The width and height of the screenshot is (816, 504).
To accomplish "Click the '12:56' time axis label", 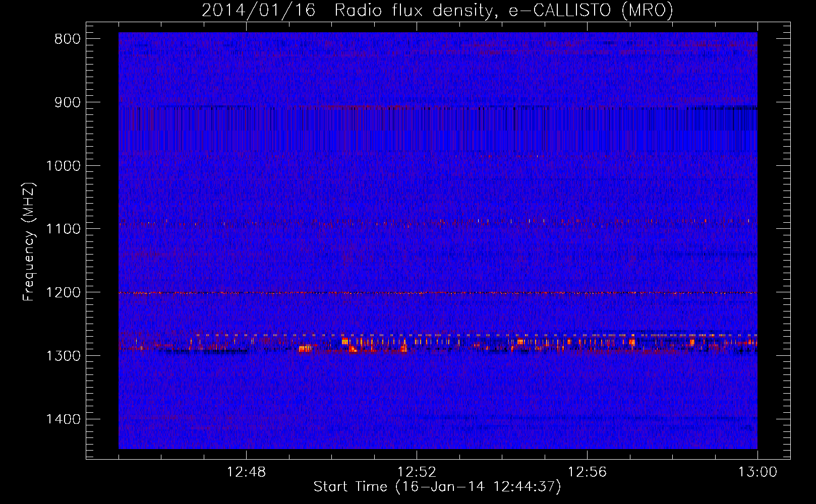I will [x=587, y=472].
